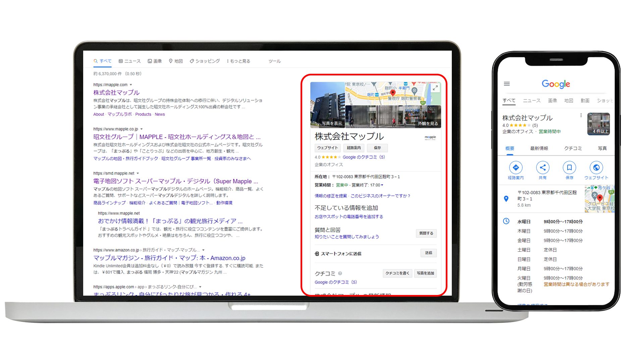Open the よくあるご質問 sitelink

point(163,203)
